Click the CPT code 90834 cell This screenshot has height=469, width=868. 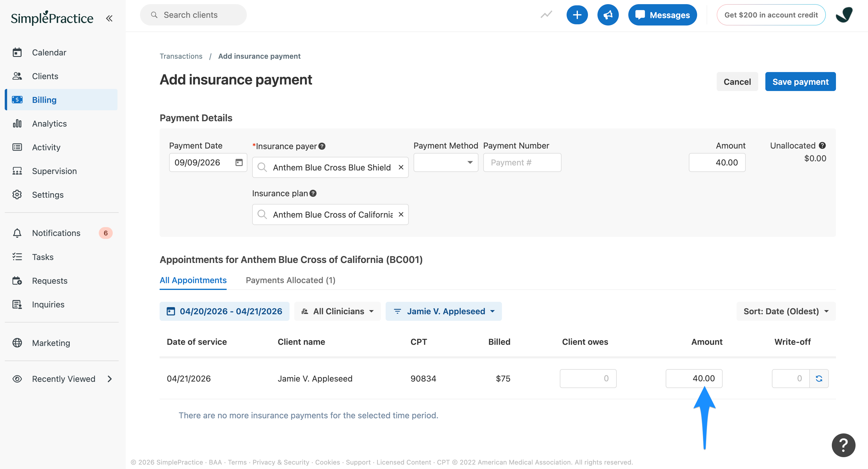[x=423, y=379]
